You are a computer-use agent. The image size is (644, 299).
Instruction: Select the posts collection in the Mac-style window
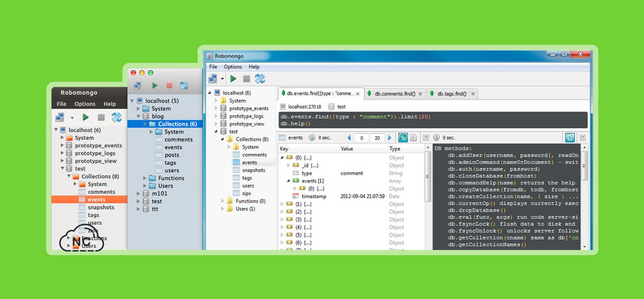(x=172, y=155)
